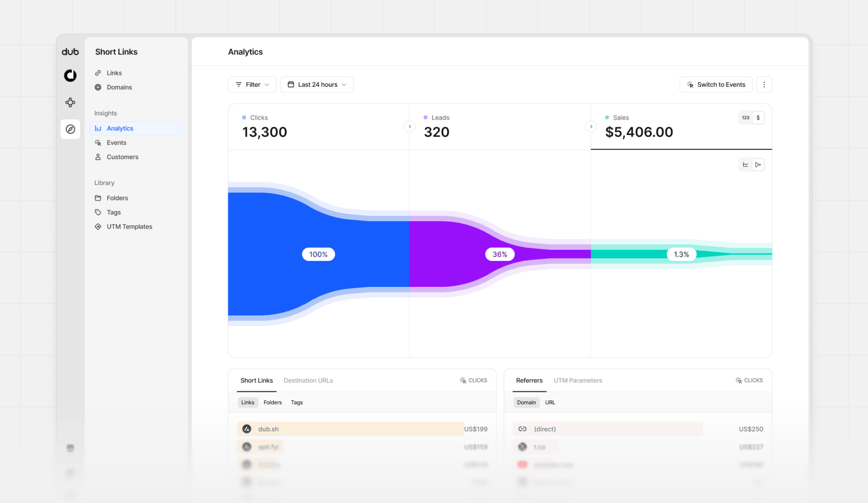
Task: Switch to funnel chart view
Action: [758, 164]
